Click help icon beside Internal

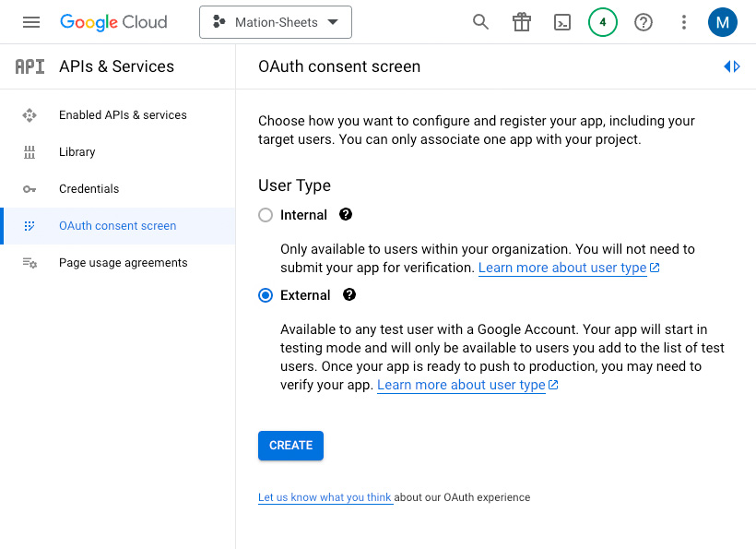[x=346, y=214]
